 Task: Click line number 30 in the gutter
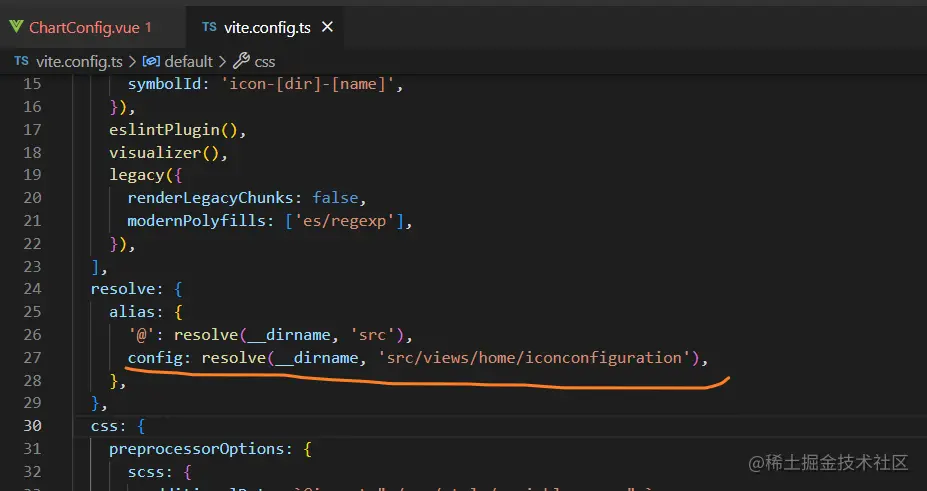(32, 425)
